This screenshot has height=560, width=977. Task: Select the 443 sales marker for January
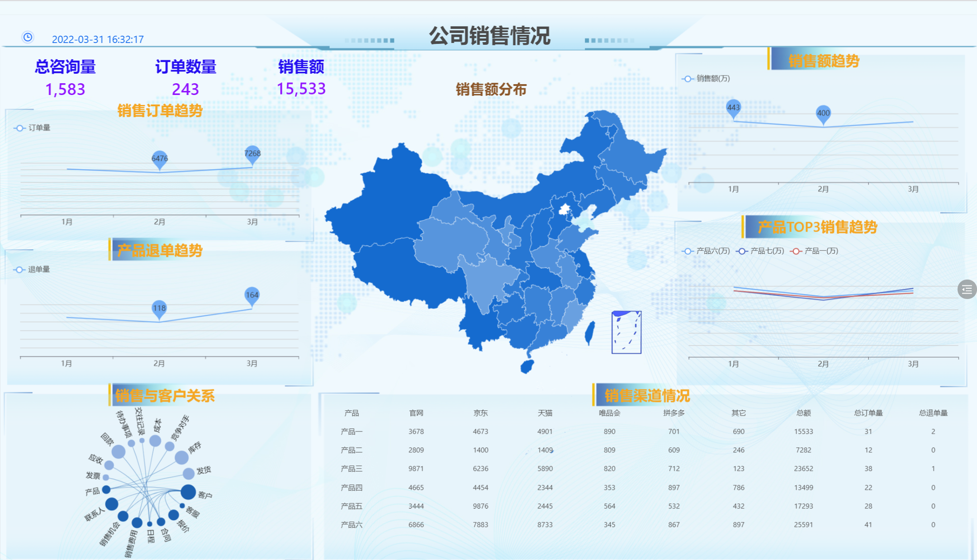tap(733, 108)
